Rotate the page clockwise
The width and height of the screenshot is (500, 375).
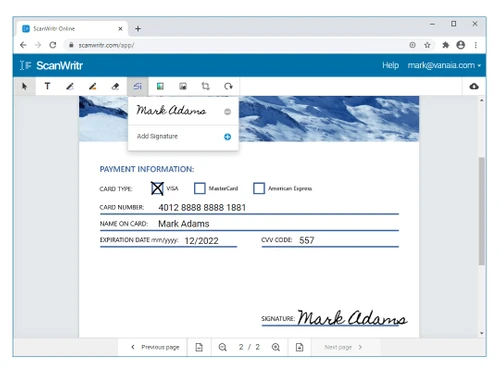point(228,87)
